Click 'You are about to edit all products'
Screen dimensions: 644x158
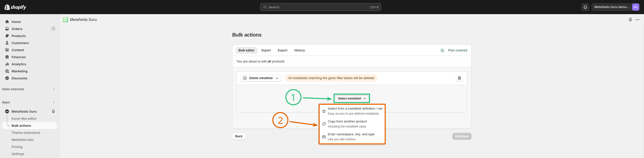coord(260,61)
